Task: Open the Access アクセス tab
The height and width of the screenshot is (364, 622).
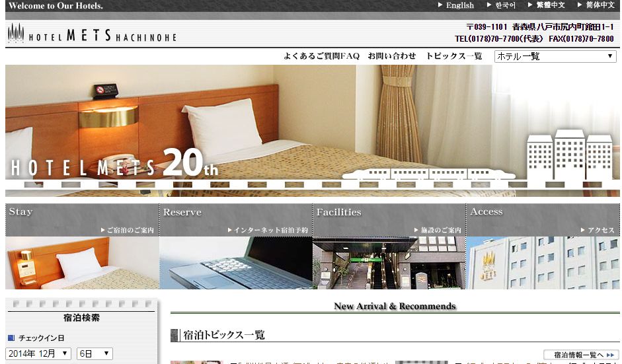Action: pyautogui.click(x=543, y=220)
